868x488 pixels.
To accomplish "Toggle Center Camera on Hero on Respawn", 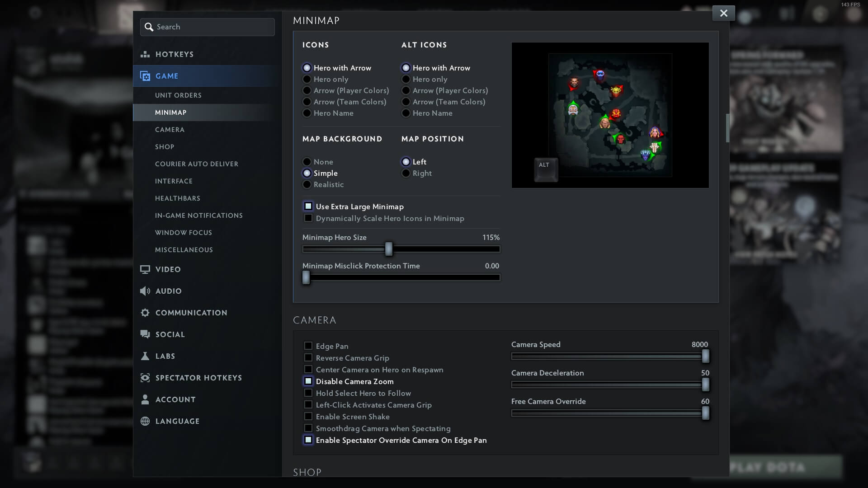I will (x=308, y=369).
